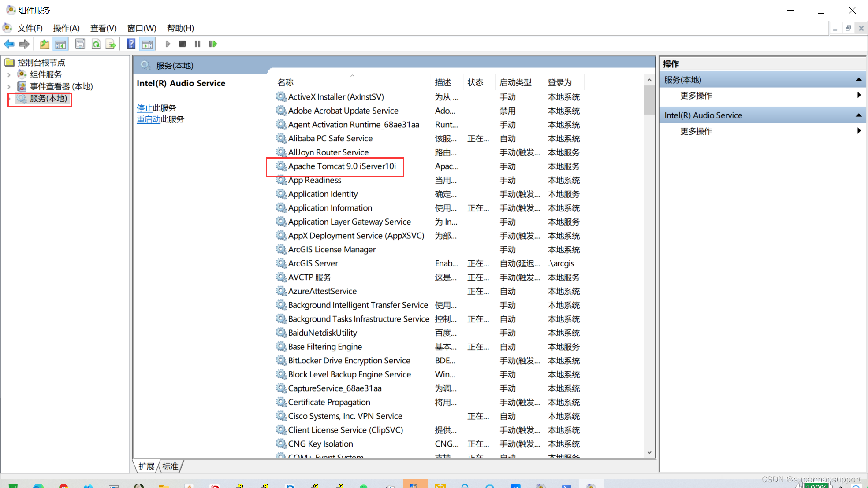Click the Back arrow toolbar icon
868x488 pixels.
(x=9, y=44)
